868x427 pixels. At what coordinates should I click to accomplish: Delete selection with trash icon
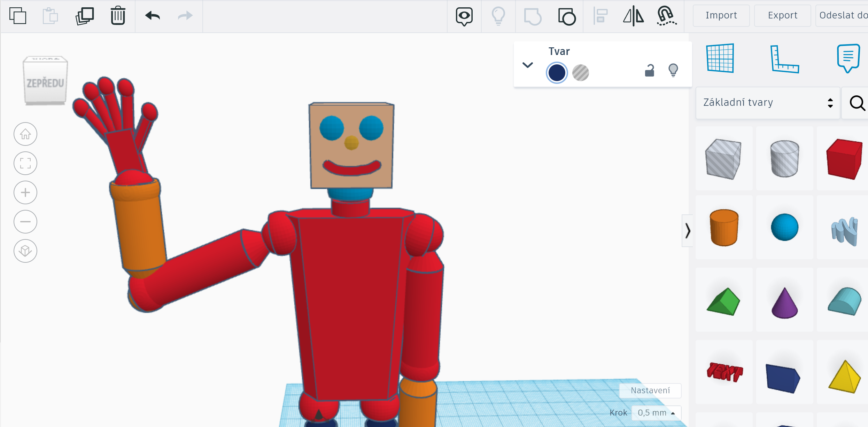(118, 16)
